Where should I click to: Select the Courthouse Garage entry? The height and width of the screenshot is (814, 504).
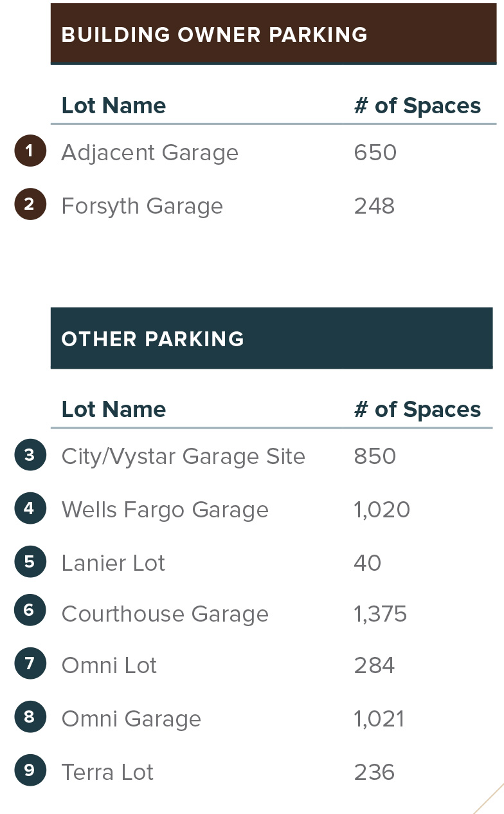click(165, 615)
